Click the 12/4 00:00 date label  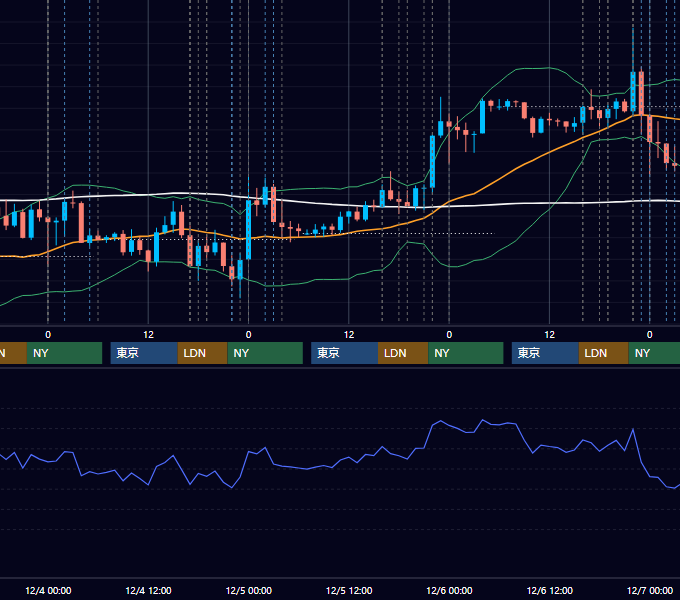click(48, 590)
